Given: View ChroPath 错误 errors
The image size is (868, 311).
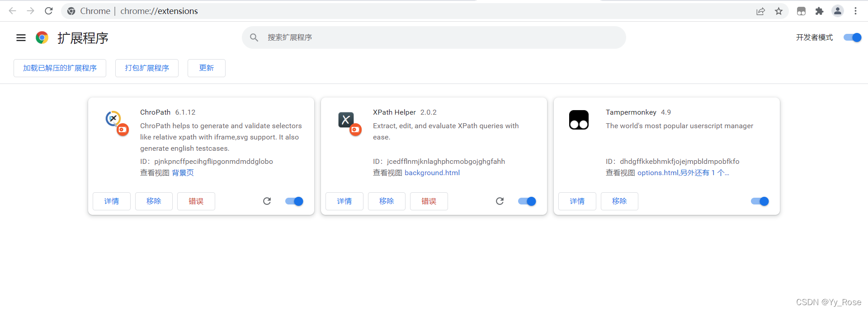Looking at the screenshot, I should pyautogui.click(x=196, y=201).
